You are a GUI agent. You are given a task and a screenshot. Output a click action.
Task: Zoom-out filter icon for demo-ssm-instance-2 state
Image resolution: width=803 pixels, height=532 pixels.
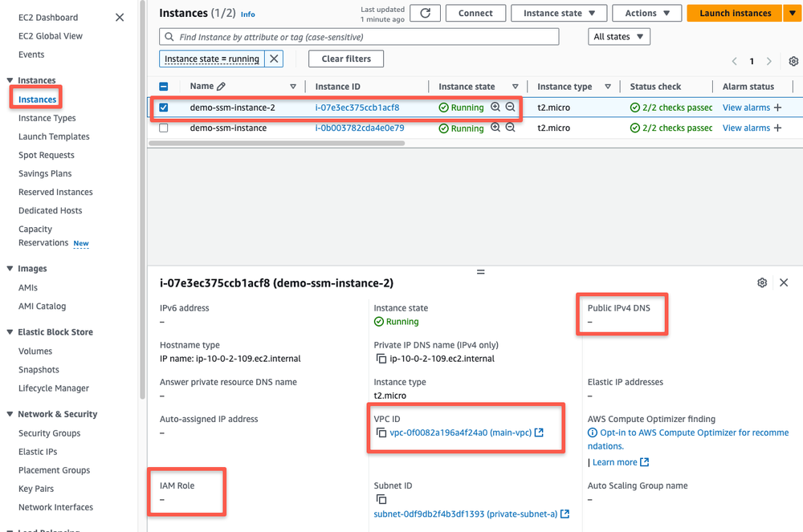(510, 107)
